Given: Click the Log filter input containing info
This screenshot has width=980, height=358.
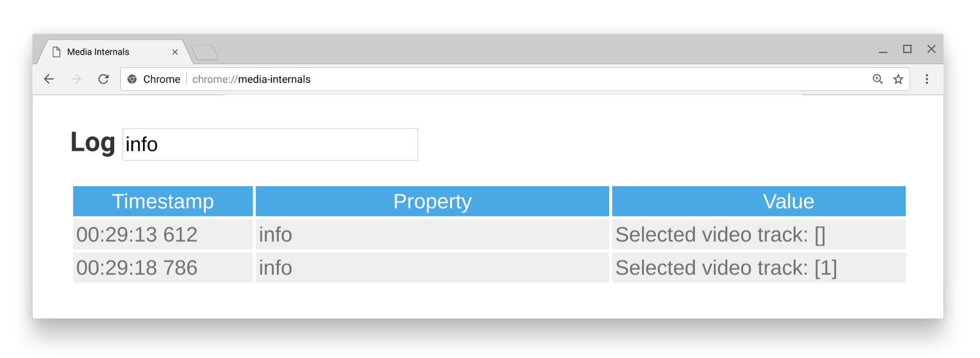Looking at the screenshot, I should click(x=270, y=144).
